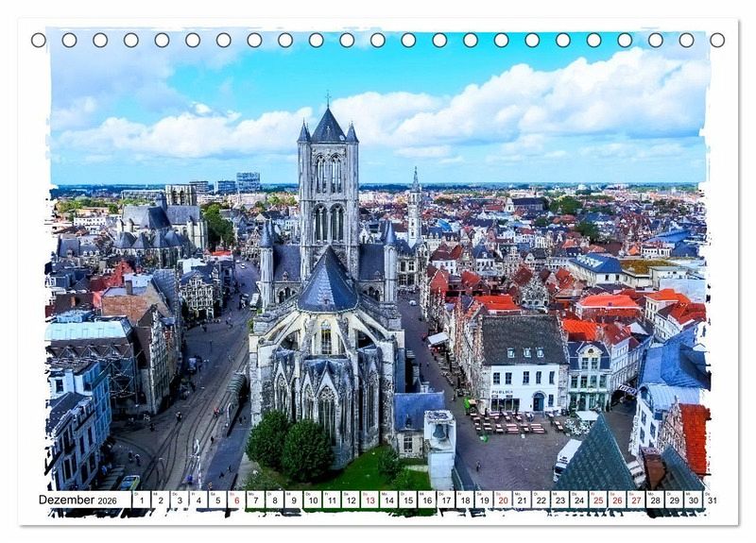The image size is (756, 543).
Task: Pick the red Sunday date 13
Action: click(x=369, y=501)
